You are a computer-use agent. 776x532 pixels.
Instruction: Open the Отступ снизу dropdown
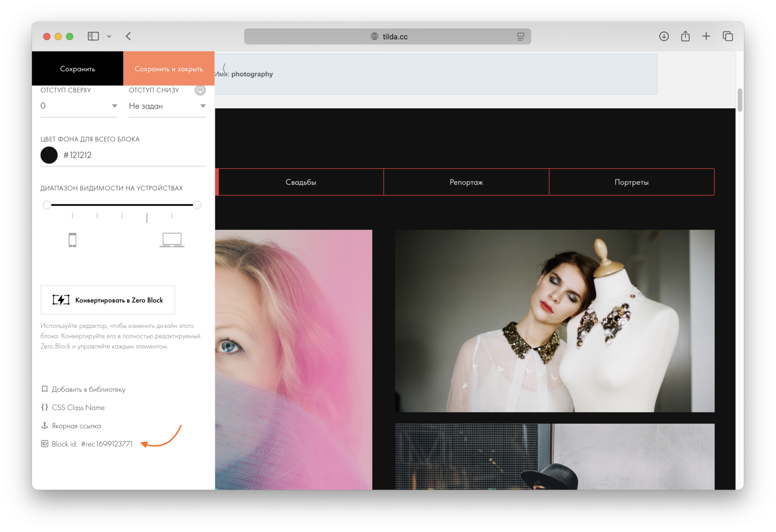[x=167, y=106]
